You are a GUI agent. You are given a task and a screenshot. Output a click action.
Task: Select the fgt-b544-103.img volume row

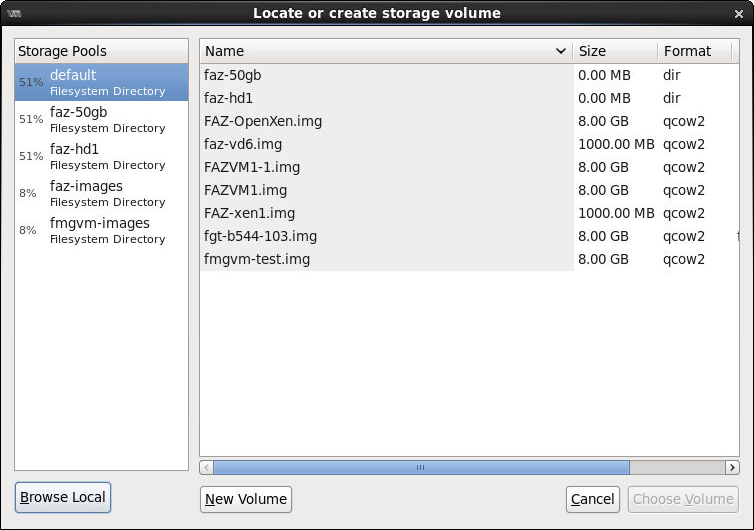click(x=261, y=236)
